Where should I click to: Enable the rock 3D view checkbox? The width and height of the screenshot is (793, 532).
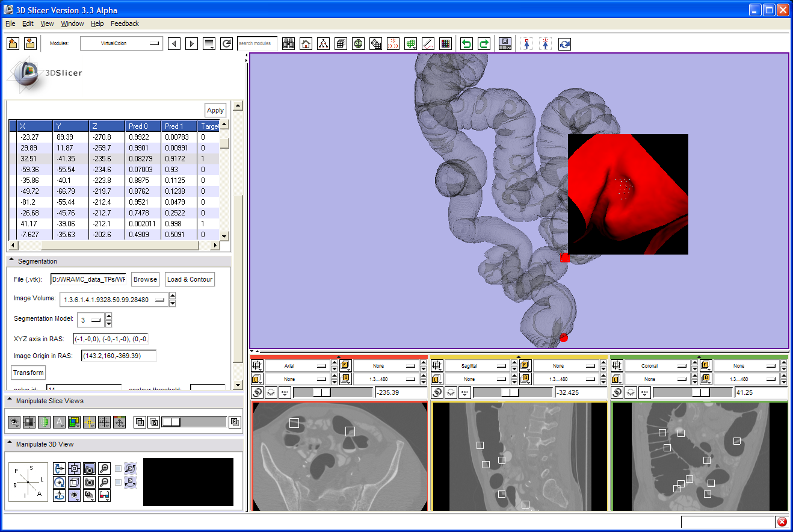pos(119,482)
